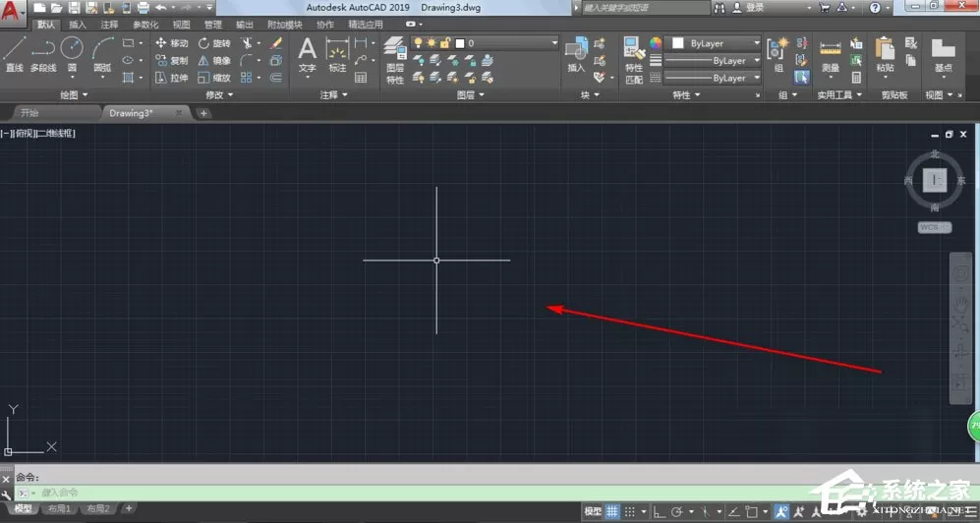
Task: Select the Line (直线) tool
Action: 14,55
